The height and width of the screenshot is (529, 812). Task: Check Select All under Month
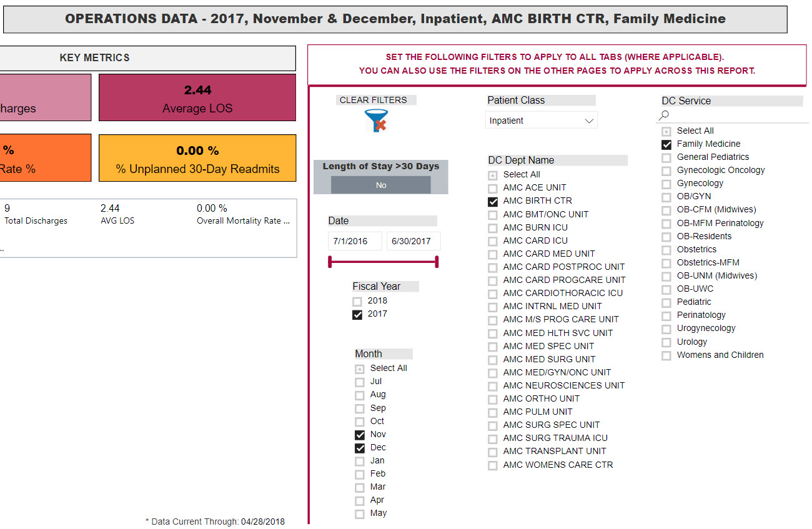pyautogui.click(x=360, y=368)
